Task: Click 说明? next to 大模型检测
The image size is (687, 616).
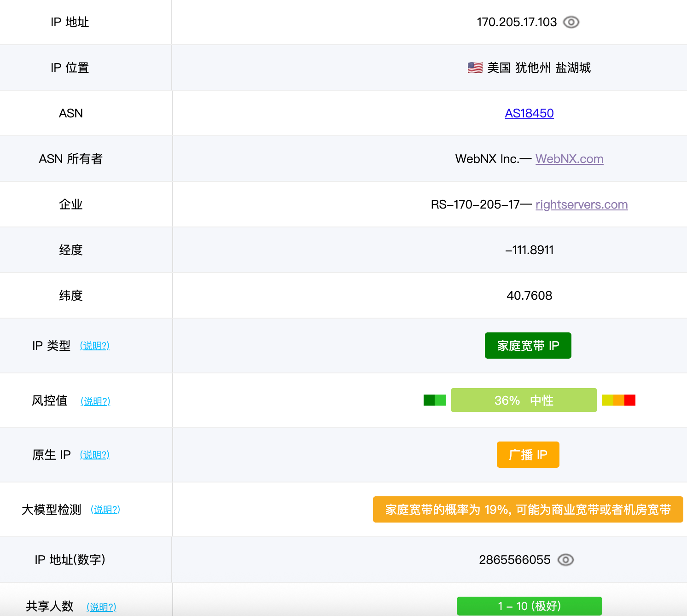Action: [x=105, y=510]
